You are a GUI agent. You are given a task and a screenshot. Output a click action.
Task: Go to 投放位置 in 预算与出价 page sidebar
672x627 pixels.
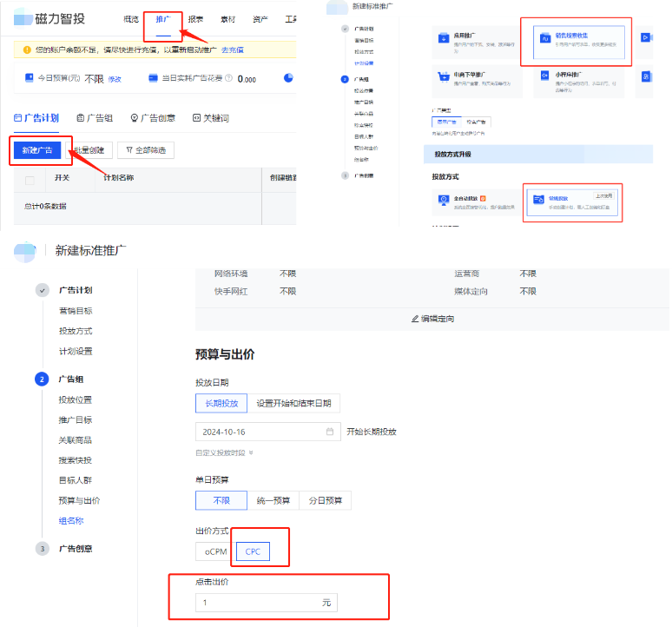(x=75, y=399)
